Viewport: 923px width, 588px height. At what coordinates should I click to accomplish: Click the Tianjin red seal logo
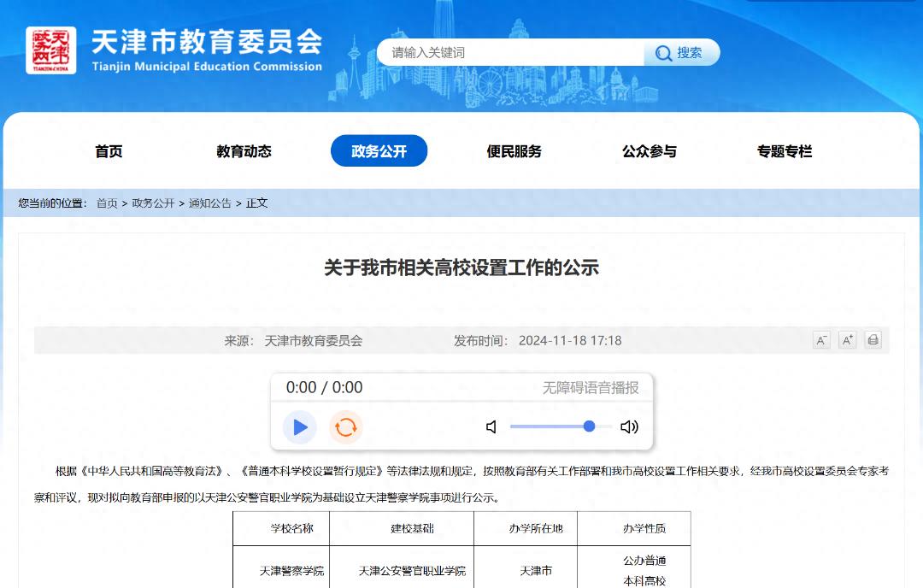pos(50,50)
